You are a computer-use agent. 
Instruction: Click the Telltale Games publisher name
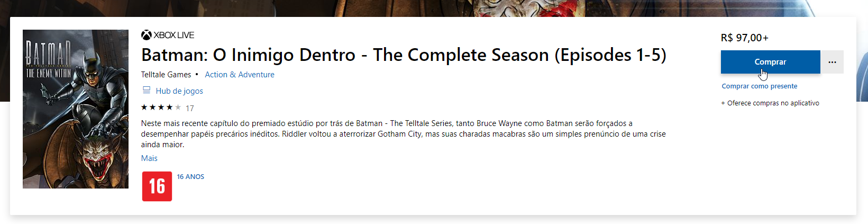coord(166,75)
